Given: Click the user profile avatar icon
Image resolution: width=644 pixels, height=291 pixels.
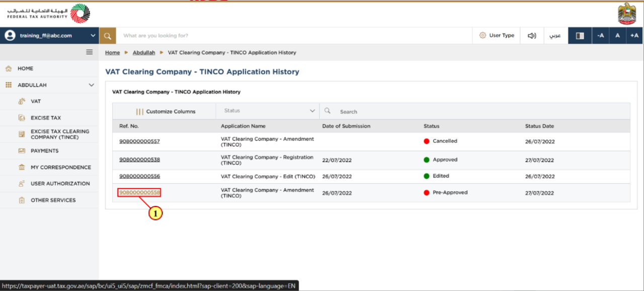Looking at the screenshot, I should coord(10,36).
